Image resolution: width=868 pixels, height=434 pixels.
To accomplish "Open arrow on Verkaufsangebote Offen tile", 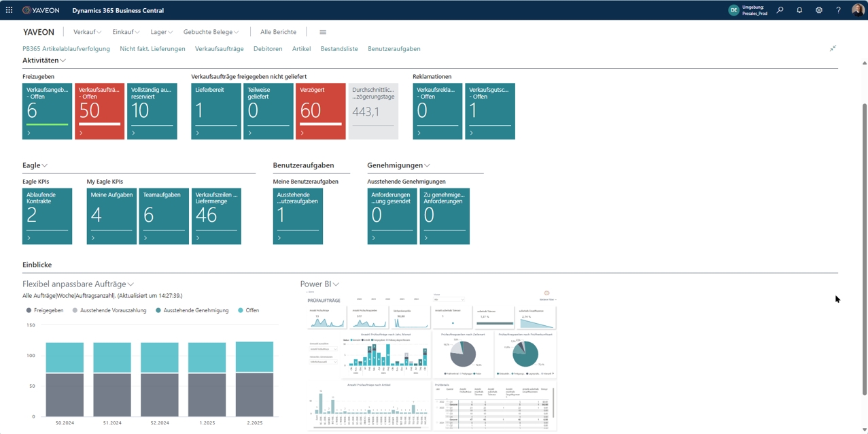I will [x=29, y=133].
